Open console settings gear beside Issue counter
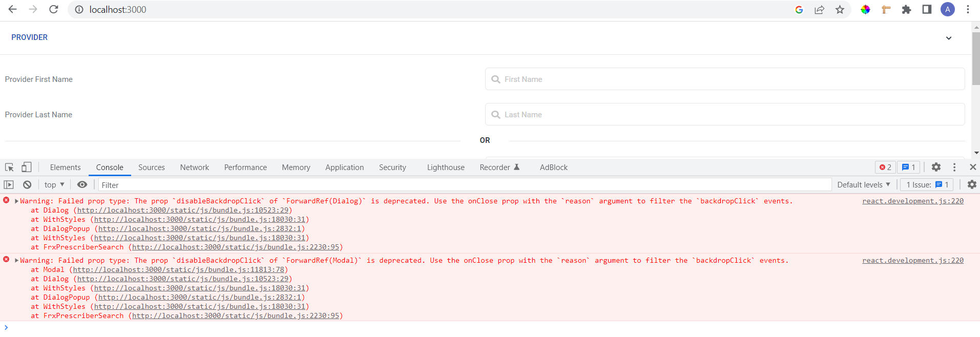Screen dimensions: 980x337 [x=971, y=184]
